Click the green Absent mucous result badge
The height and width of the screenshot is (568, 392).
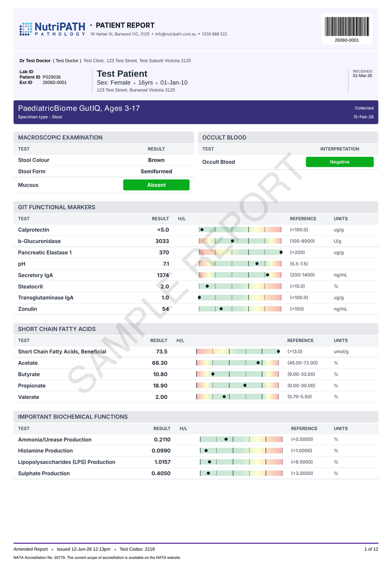pyautogui.click(x=156, y=185)
